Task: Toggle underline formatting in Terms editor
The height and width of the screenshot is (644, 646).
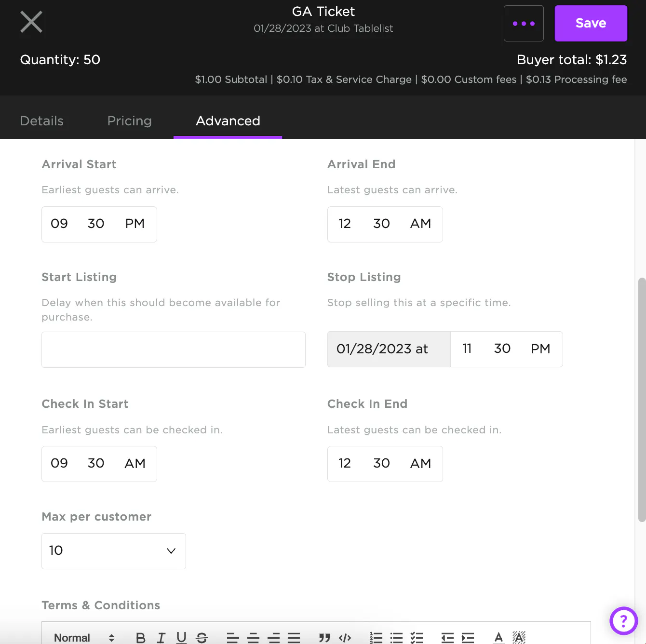Action: pos(181,638)
